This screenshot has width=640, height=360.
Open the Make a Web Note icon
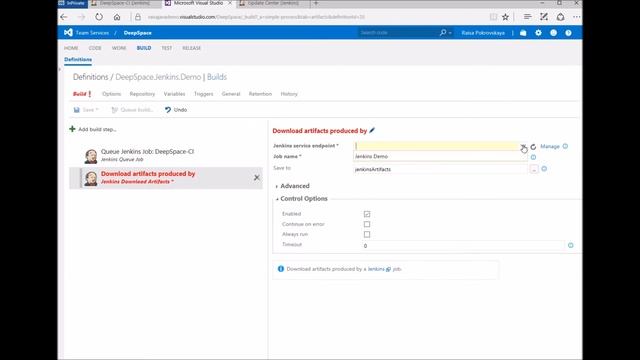coord(544,17)
